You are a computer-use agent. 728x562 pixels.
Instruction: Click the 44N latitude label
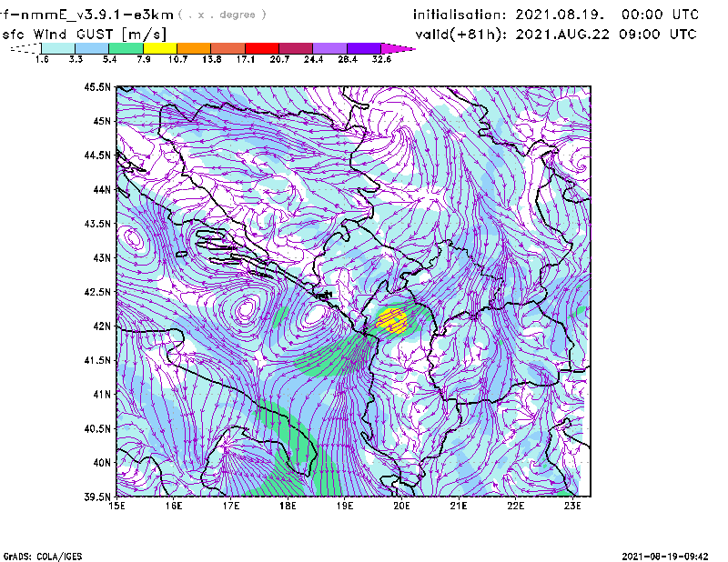coord(102,189)
